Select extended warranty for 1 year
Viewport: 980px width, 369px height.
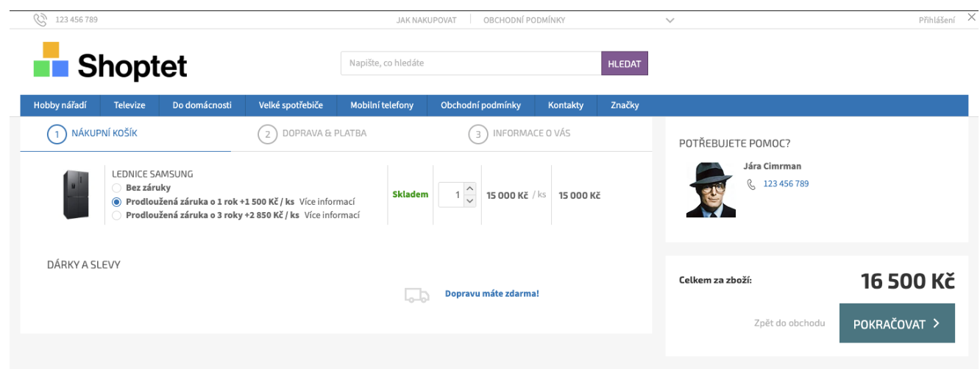(116, 202)
